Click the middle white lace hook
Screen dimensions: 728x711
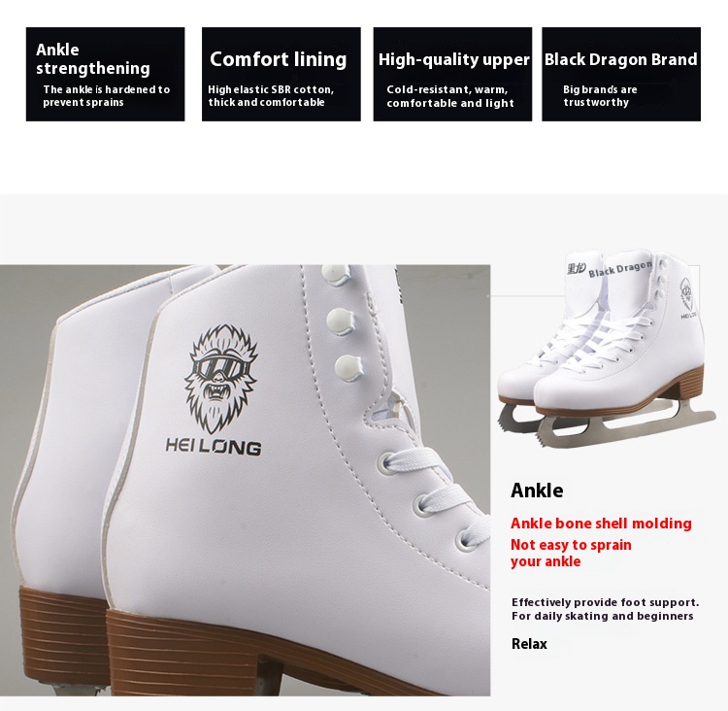click(341, 322)
